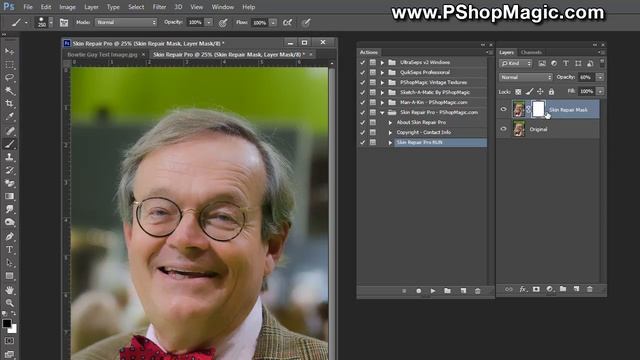
Task: Open the brush panel toggle in options bar
Action: tap(64, 23)
